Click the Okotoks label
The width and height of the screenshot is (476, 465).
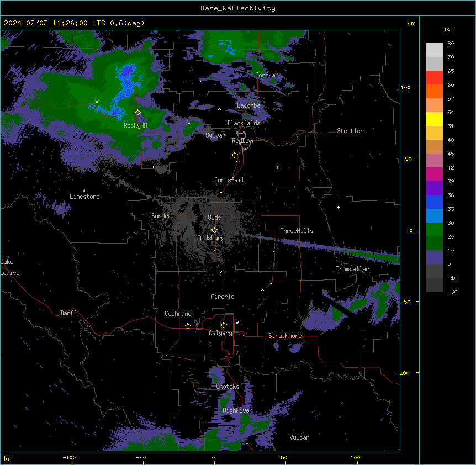[228, 387]
